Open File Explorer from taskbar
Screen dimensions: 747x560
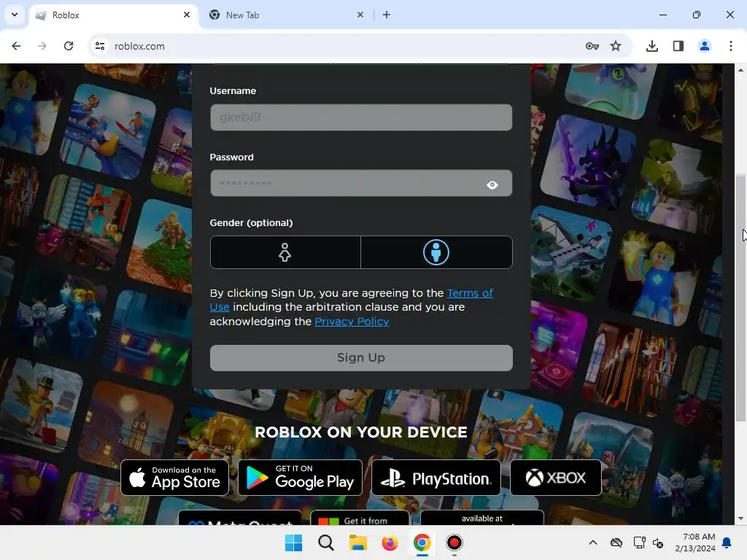357,542
